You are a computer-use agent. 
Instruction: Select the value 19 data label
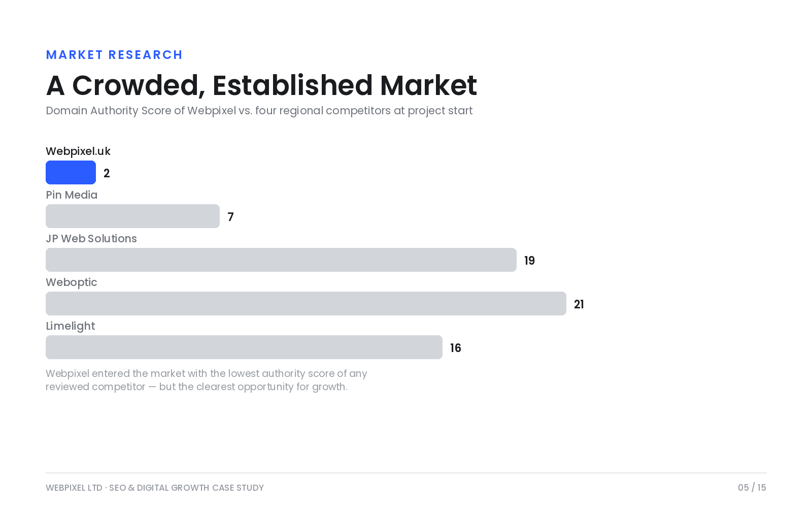(x=529, y=261)
